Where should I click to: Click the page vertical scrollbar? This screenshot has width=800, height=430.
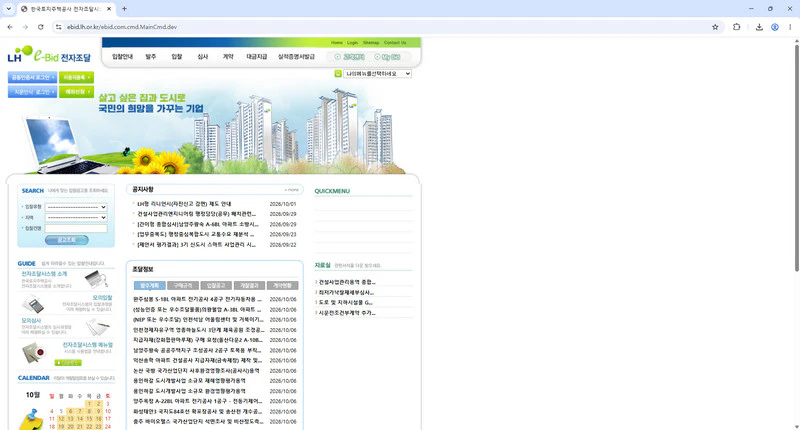click(x=796, y=158)
